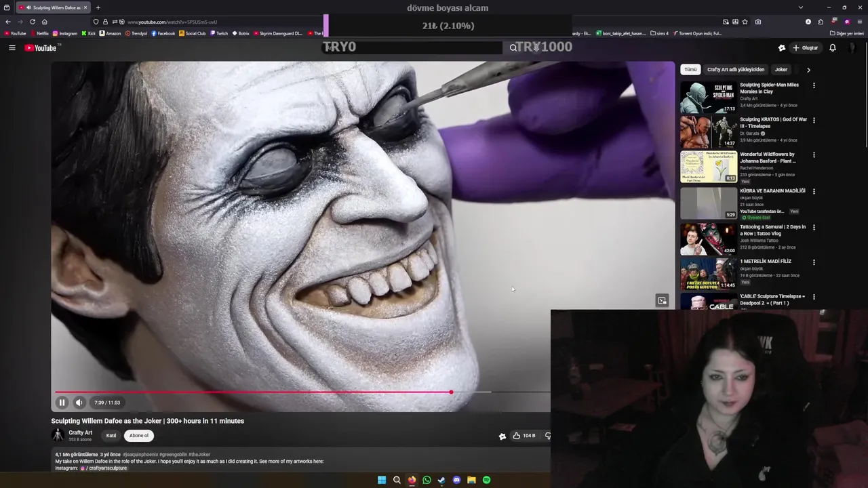Pause the video with the pause button
This screenshot has width=868, height=488.
(62, 403)
